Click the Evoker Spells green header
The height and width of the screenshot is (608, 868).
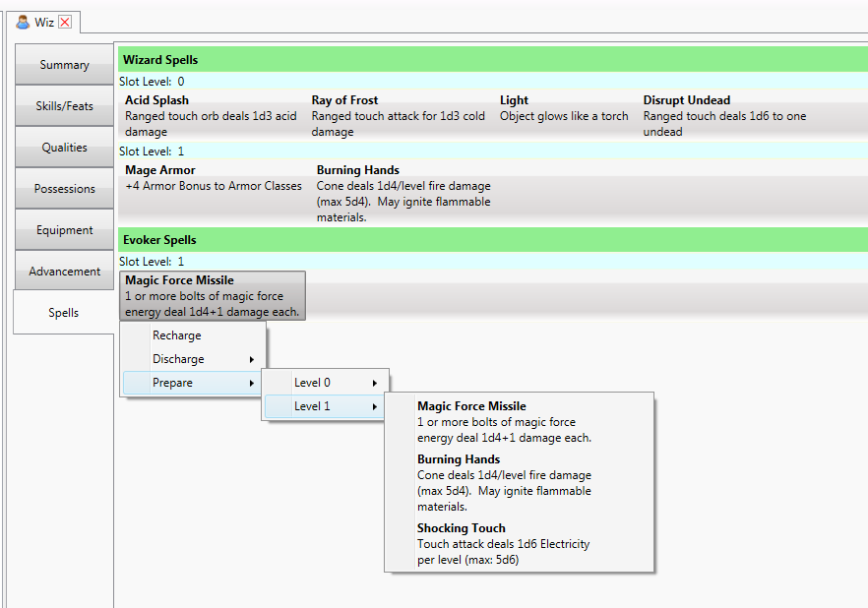click(x=492, y=240)
